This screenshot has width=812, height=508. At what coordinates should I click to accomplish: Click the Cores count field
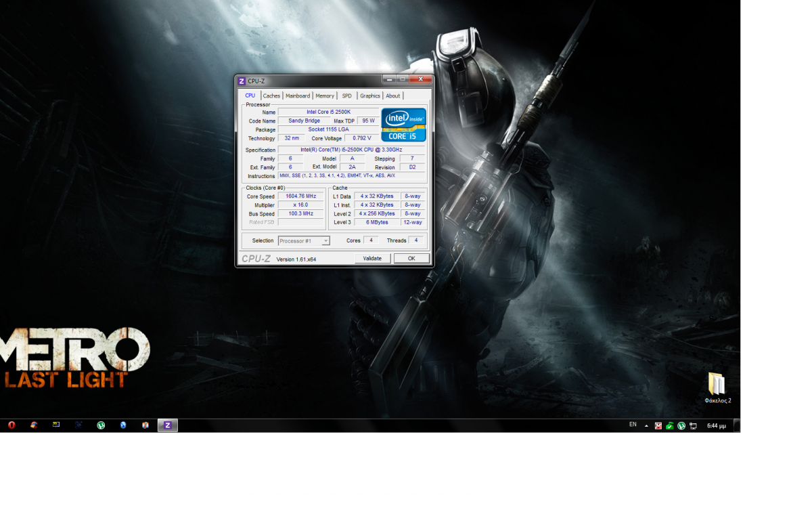click(370, 240)
